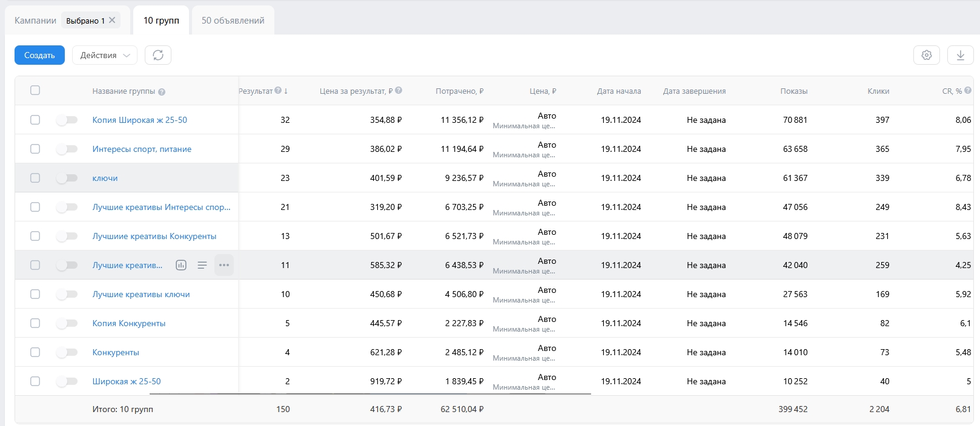Click the help icon beside CR, %
The image size is (980, 426).
[968, 91]
